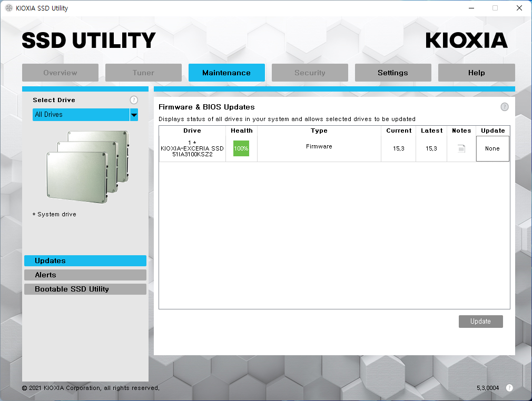Viewport: 532px width, 401px height.
Task: Click the Type column header
Action: click(319, 131)
